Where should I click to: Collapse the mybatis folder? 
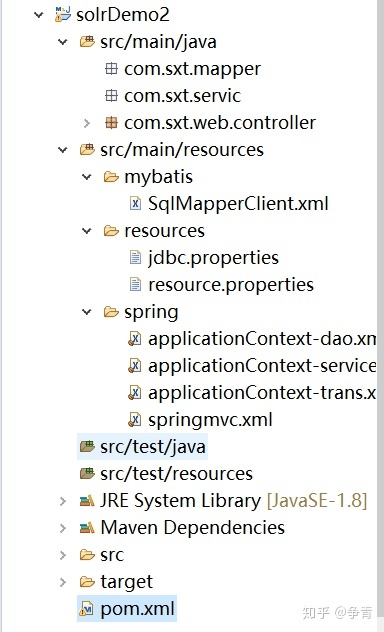tap(87, 177)
